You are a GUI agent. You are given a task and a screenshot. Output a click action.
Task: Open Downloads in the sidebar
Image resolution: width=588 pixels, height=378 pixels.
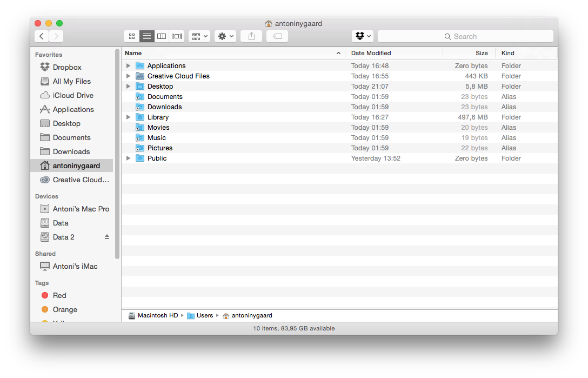tap(72, 151)
